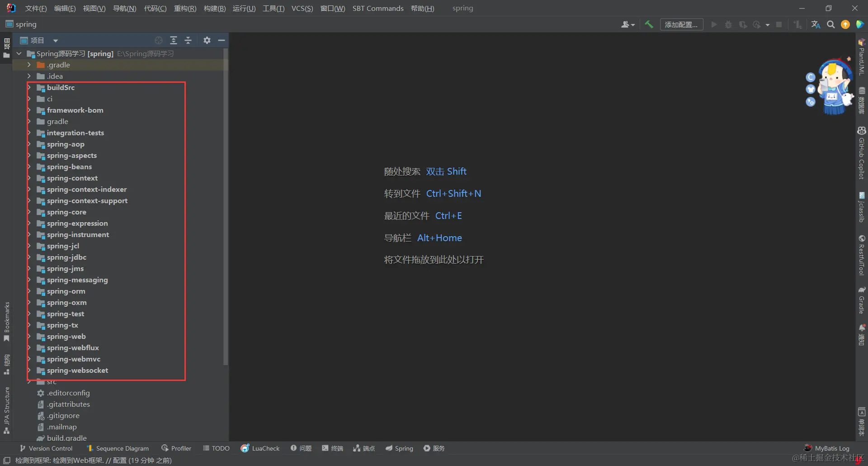This screenshot has height=466, width=868.
Task: Expand the spring-beans module
Action: 29,166
